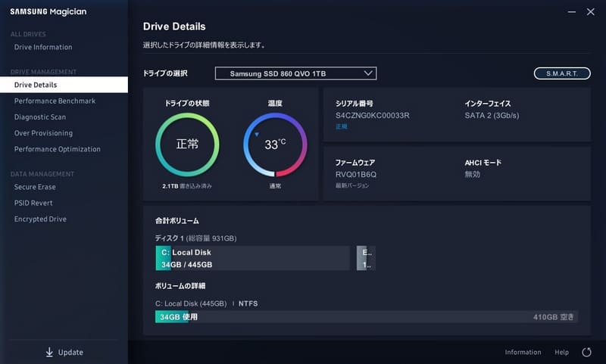Go to Diagnostic Scan
The height and width of the screenshot is (364, 606).
coord(40,117)
